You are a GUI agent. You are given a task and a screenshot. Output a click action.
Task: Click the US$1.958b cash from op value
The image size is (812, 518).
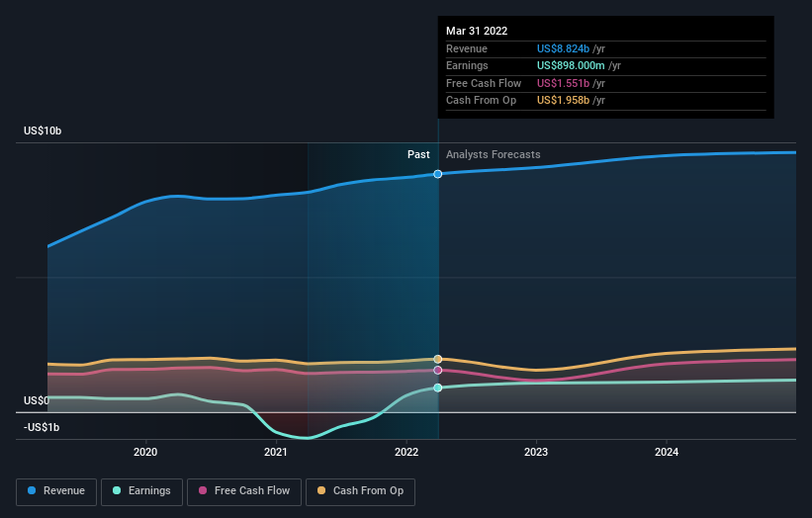pos(563,101)
